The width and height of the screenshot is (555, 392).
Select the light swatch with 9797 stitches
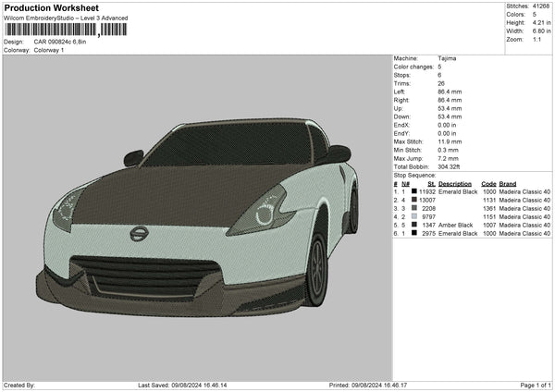point(414,217)
